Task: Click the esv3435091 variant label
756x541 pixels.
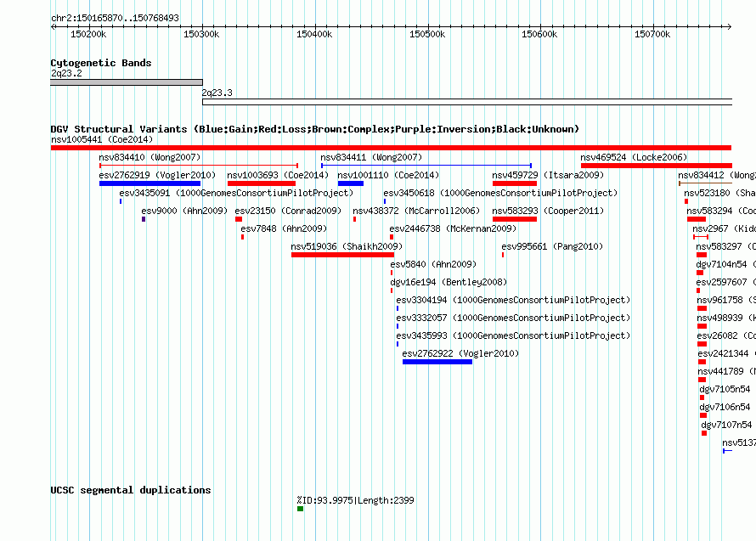Action: (236, 193)
